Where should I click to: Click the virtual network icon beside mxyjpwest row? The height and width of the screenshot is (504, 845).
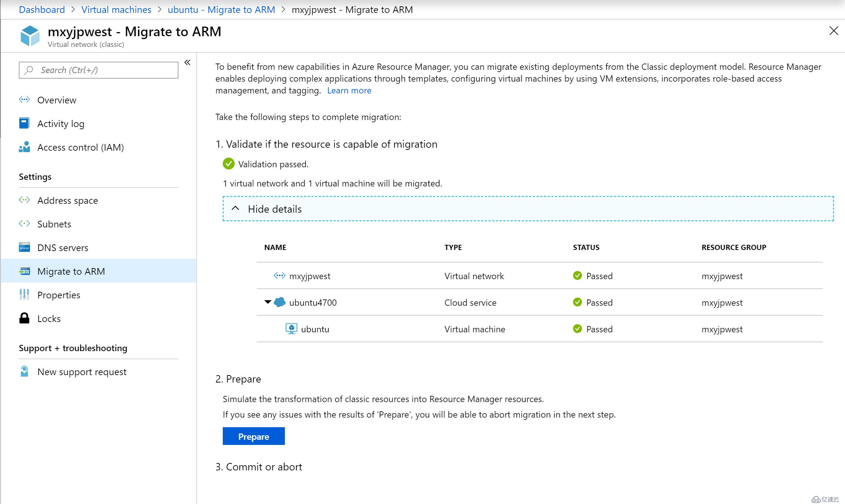(x=279, y=275)
